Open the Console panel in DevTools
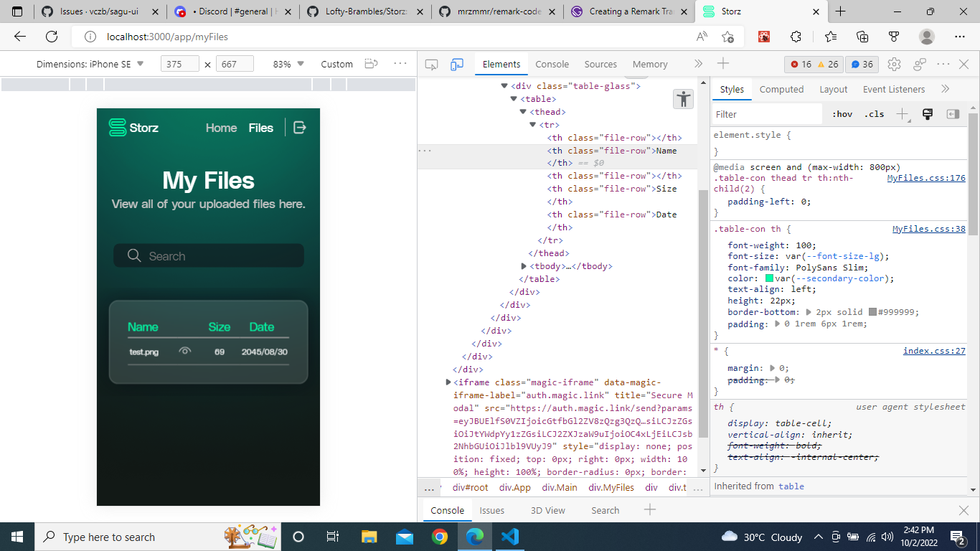This screenshot has width=980, height=551. (x=552, y=64)
